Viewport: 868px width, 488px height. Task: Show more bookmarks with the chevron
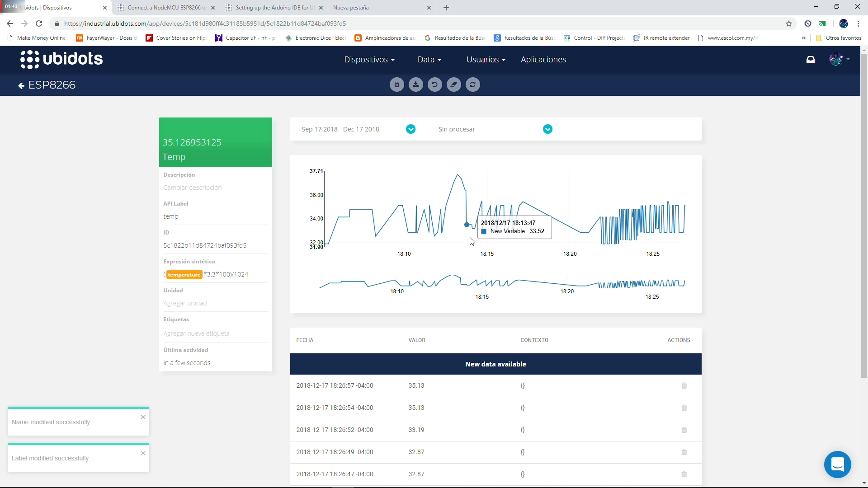click(x=804, y=38)
